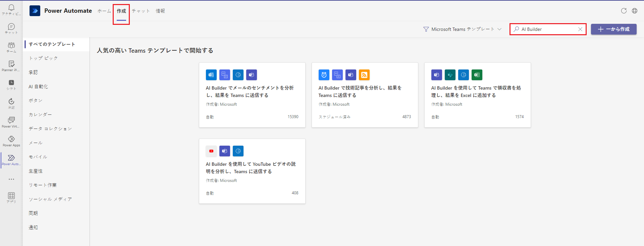The width and height of the screenshot is (644, 246).
Task: Click the filter funnel icon
Action: point(426,29)
